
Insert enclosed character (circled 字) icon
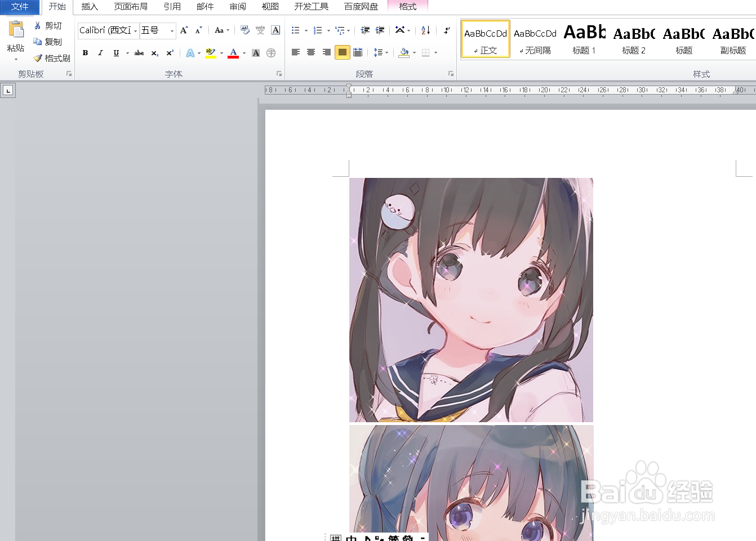271,53
